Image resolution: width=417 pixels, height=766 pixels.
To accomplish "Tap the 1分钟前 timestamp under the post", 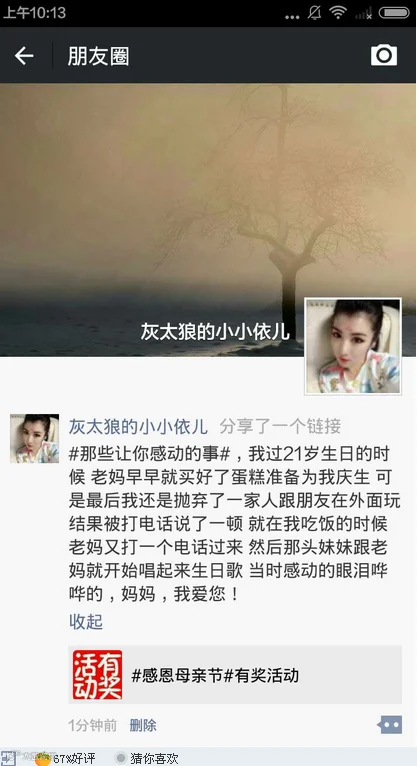I will coord(93,725).
